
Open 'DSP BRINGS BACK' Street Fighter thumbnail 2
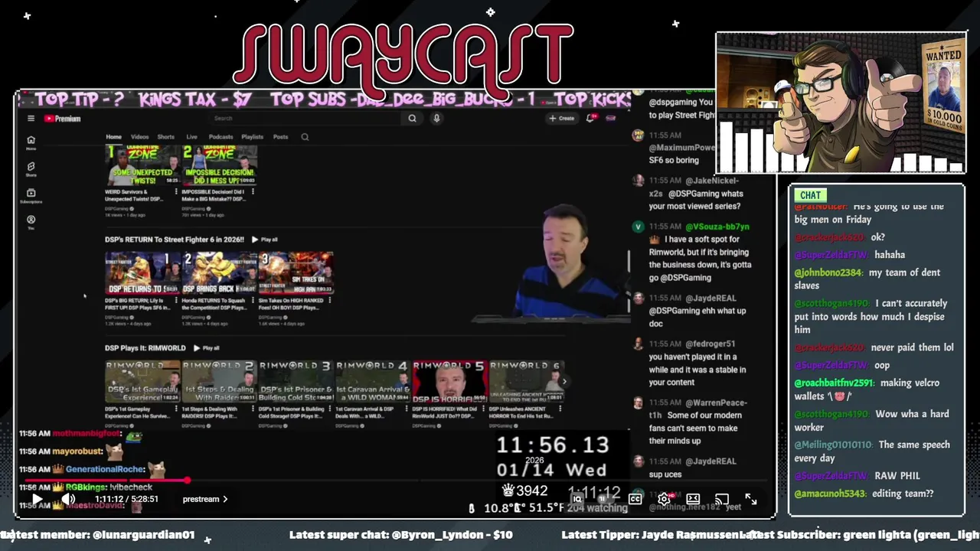click(x=219, y=273)
